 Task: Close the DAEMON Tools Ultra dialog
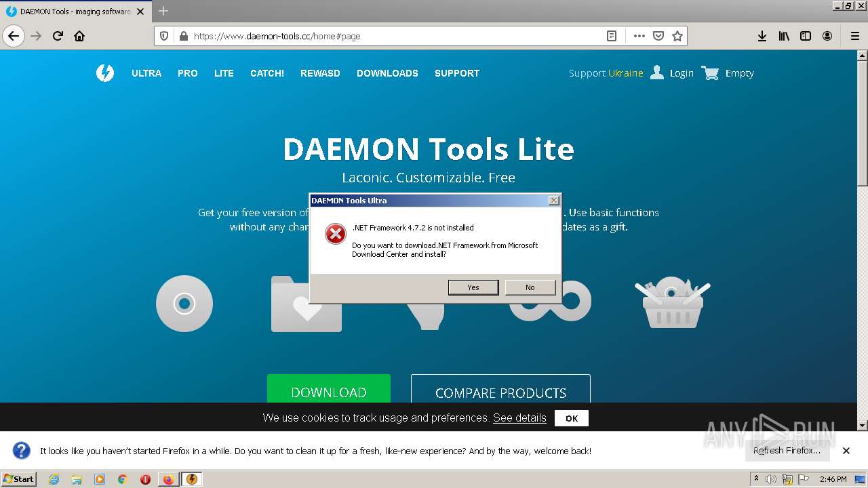554,200
